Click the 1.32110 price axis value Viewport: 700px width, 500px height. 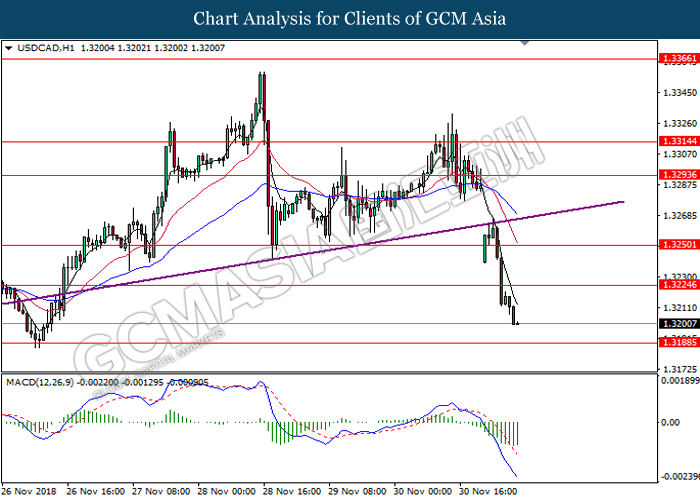pyautogui.click(x=680, y=308)
